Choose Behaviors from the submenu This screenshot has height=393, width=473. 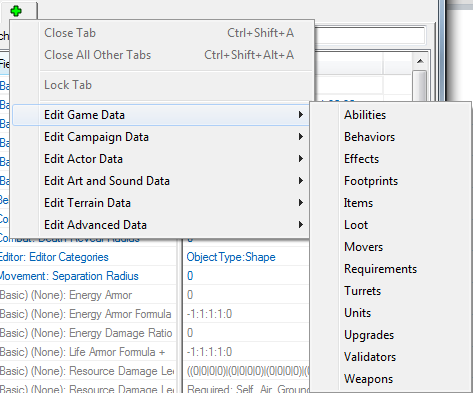(x=391, y=137)
